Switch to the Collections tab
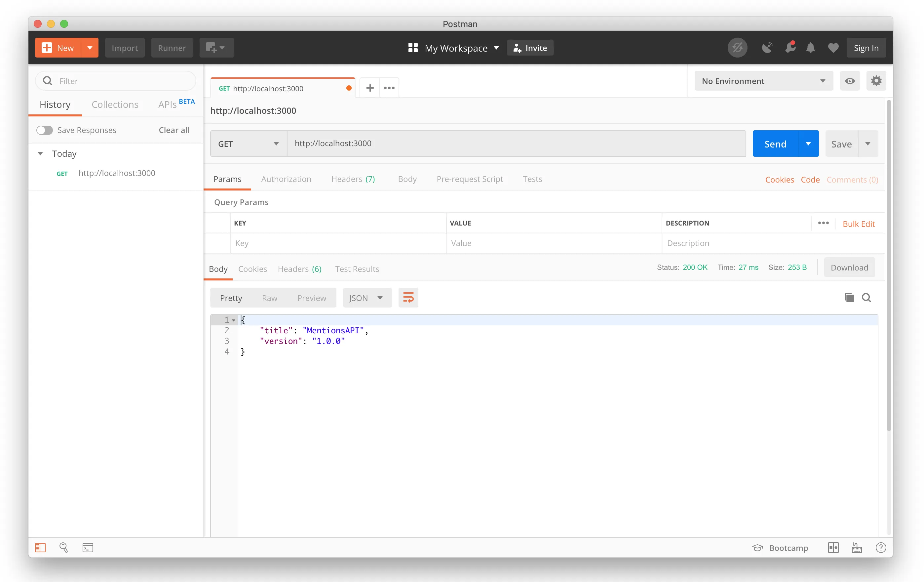 point(115,104)
